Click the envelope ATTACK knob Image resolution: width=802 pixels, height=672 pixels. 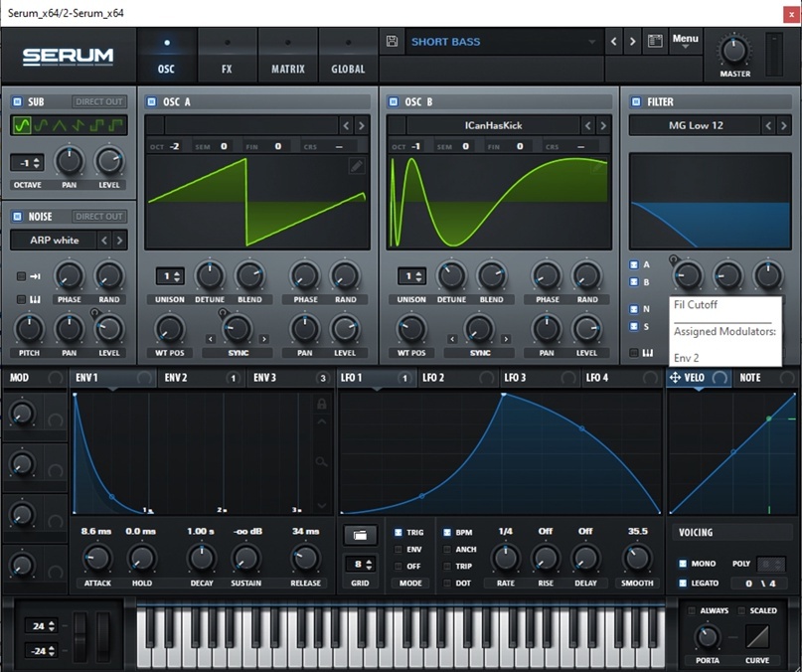pos(97,558)
